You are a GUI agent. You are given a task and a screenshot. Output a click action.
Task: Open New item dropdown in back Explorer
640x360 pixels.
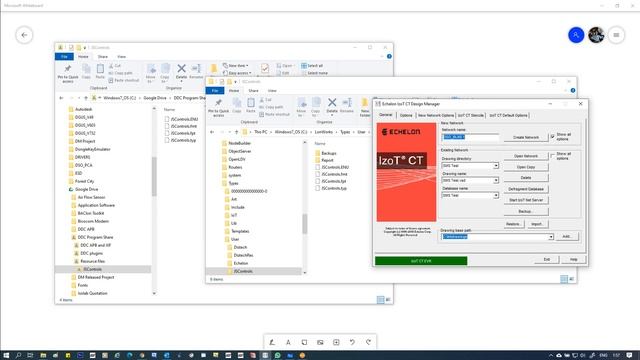coord(235,66)
